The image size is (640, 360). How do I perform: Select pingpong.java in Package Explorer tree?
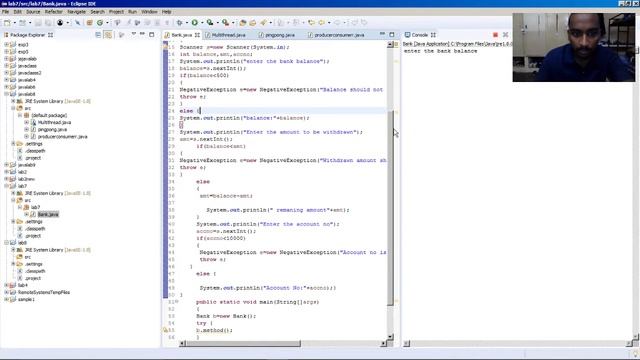[x=52, y=129]
